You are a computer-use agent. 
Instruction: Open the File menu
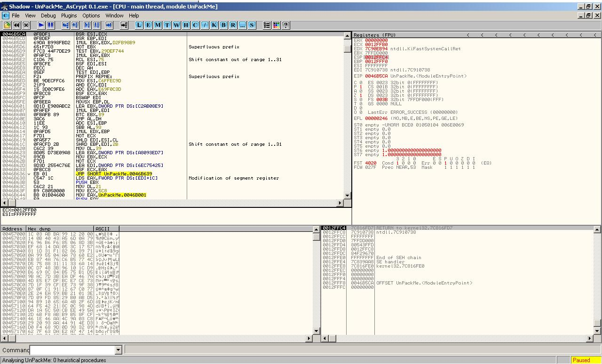16,16
